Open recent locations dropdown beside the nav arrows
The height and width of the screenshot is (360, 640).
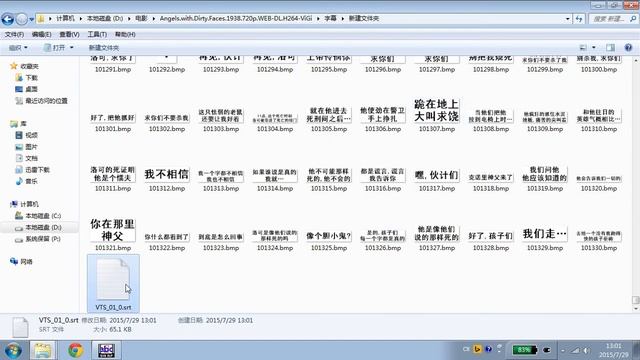coord(31,19)
